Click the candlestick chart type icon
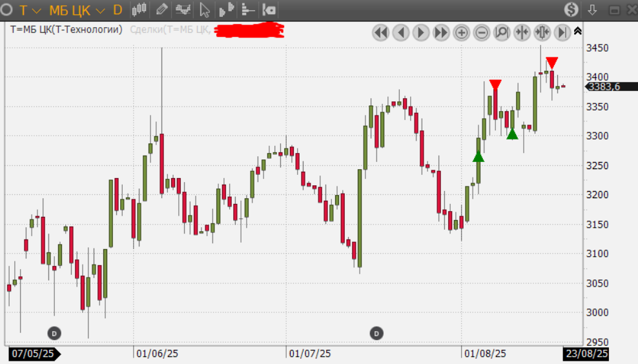Screen dimensions: 638x364 click(139, 10)
